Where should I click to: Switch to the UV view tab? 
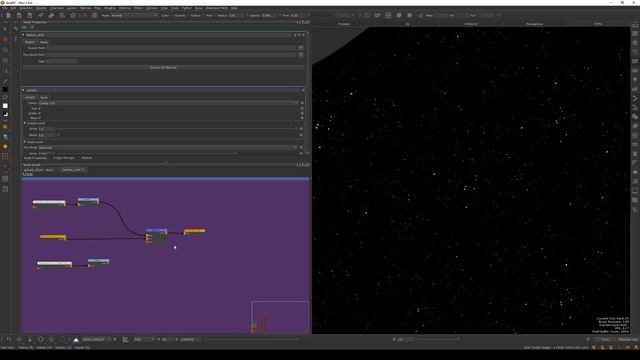coord(407,24)
